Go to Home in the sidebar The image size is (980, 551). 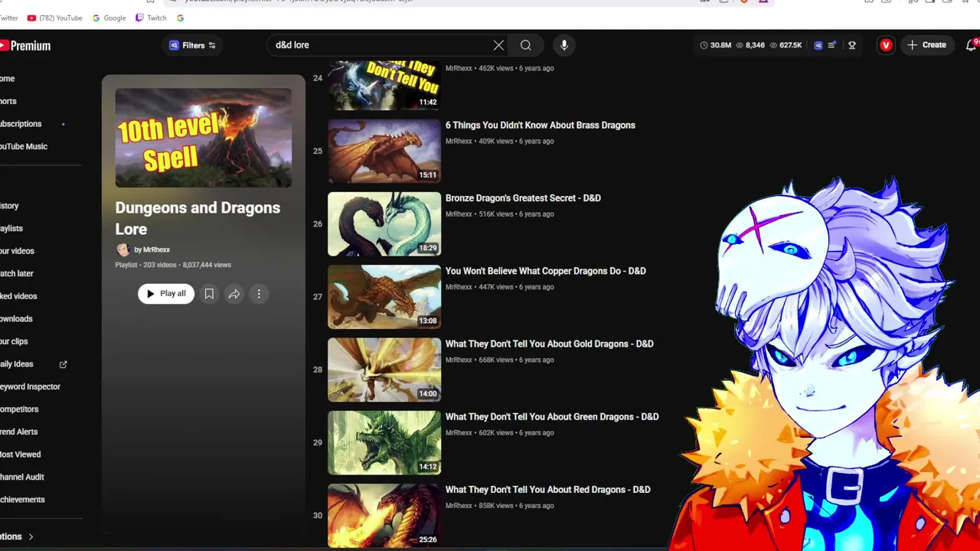click(8, 79)
